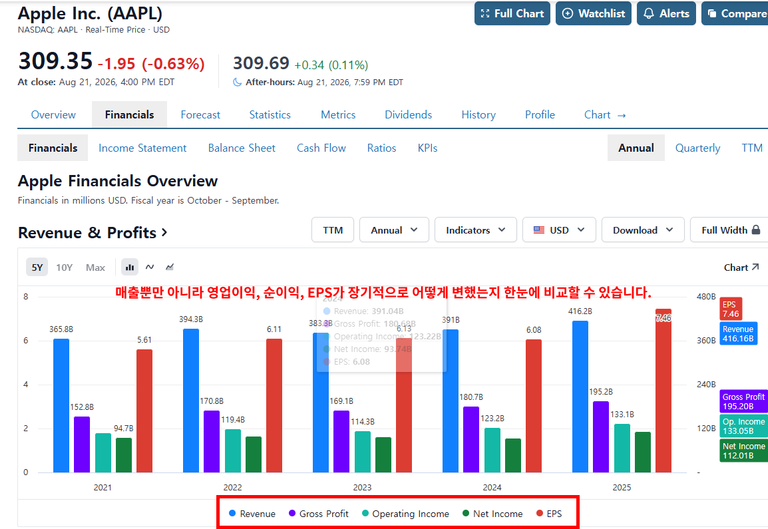768x529 pixels.
Task: Open Alerts for AAPL
Action: (666, 13)
